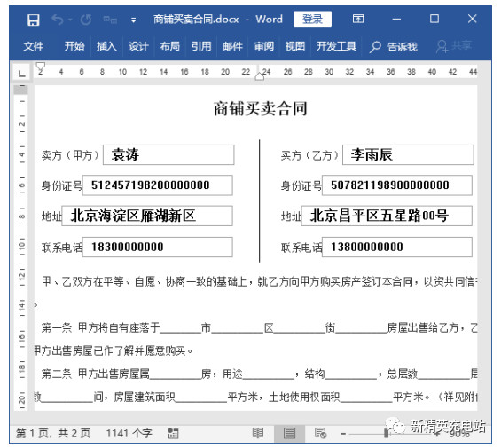
Task: Switch to the 视图 tab
Action: (295, 46)
